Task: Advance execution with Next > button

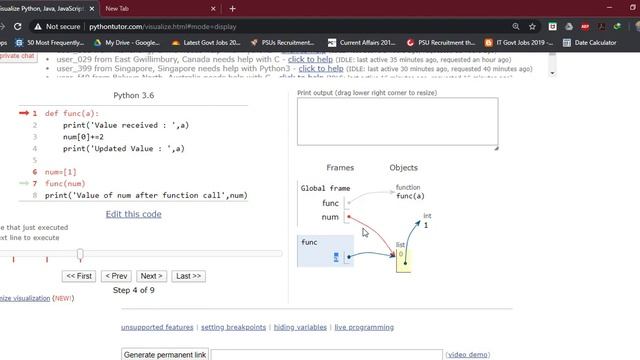Action: 151,276
